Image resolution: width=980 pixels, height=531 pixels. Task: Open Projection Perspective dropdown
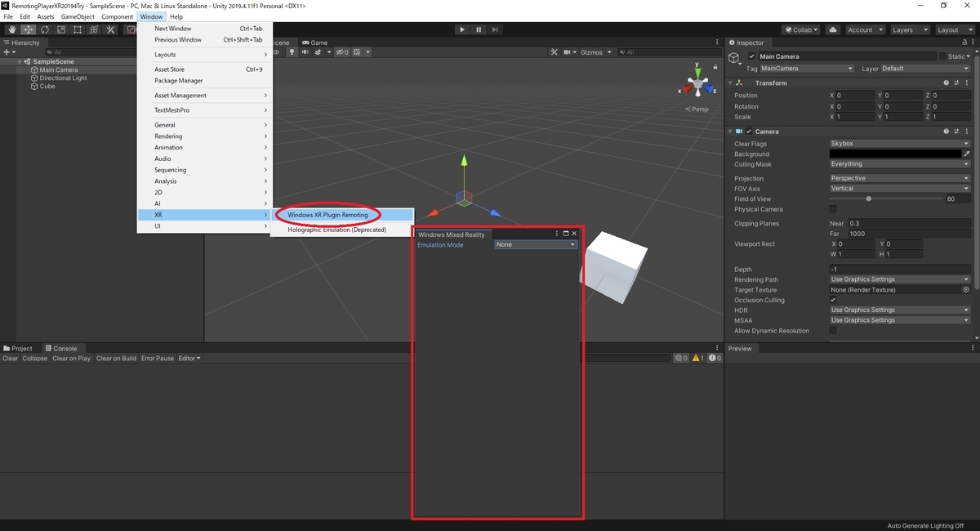pyautogui.click(x=900, y=178)
